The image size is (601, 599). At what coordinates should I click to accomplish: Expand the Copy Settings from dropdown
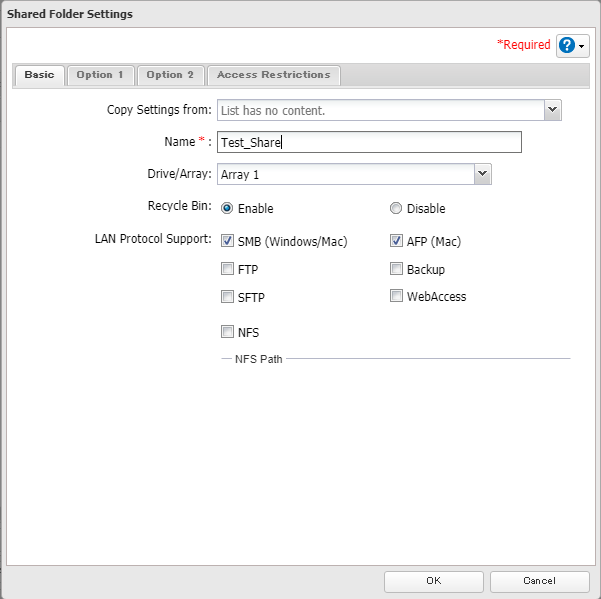(x=552, y=110)
